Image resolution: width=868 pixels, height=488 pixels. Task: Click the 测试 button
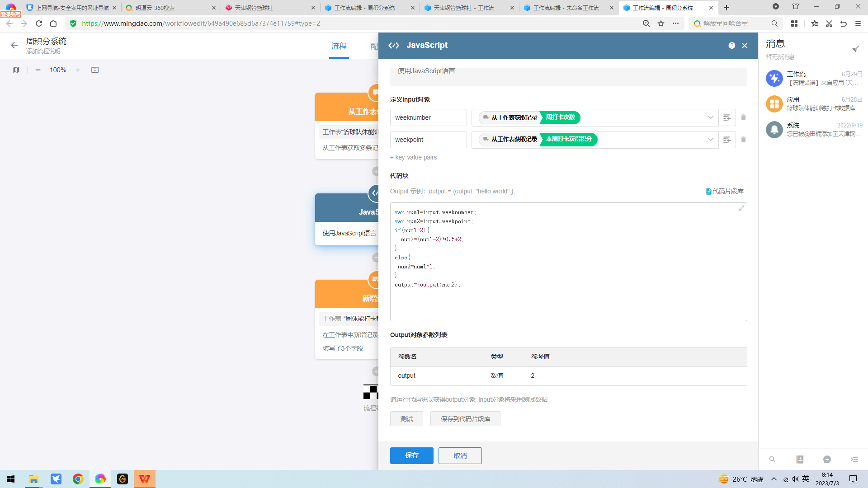point(406,419)
